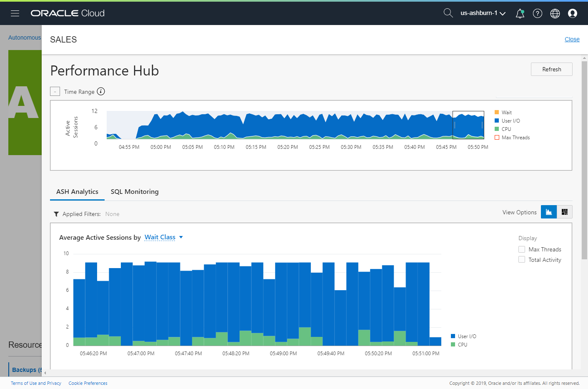The width and height of the screenshot is (588, 389).
Task: Switch to treemap grid view
Action: [565, 212]
